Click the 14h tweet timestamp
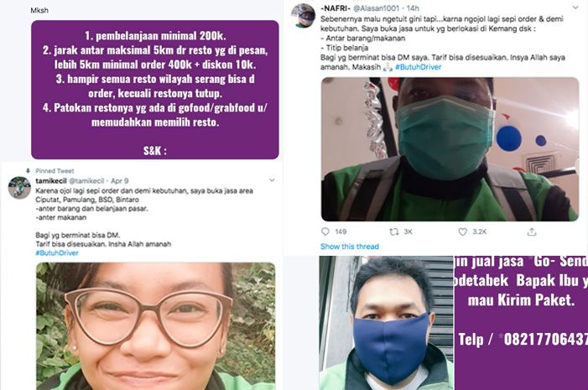This screenshot has width=588, height=390. click(x=413, y=8)
